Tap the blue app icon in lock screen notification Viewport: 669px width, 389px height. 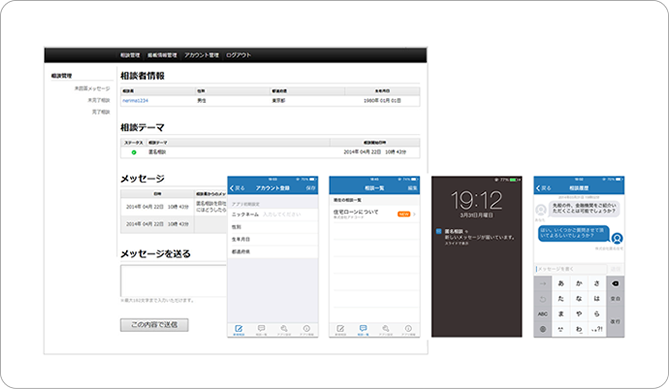pos(438,231)
